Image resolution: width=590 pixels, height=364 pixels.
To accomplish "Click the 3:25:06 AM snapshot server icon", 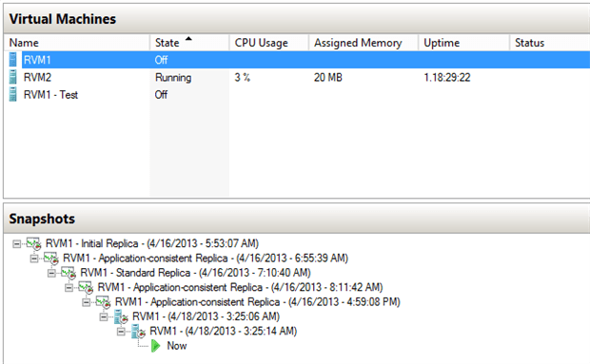I will coord(121,316).
